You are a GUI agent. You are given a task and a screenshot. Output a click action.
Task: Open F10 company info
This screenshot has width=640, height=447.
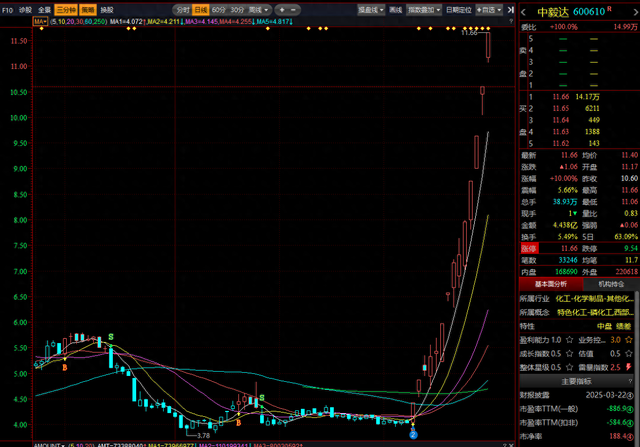coord(7,10)
